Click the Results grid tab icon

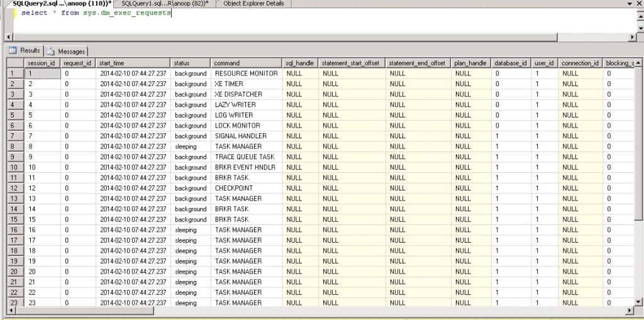[x=13, y=50]
